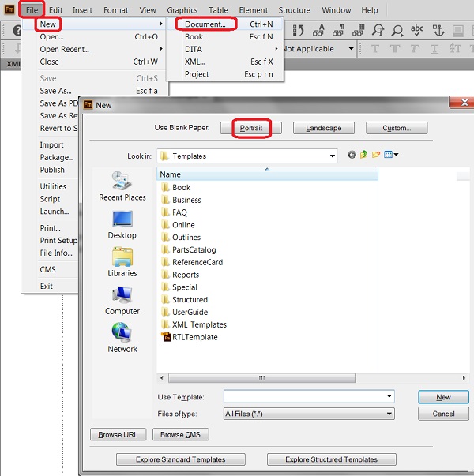Expand the Use Template combo box arrow
The image size is (474, 476).
(389, 396)
